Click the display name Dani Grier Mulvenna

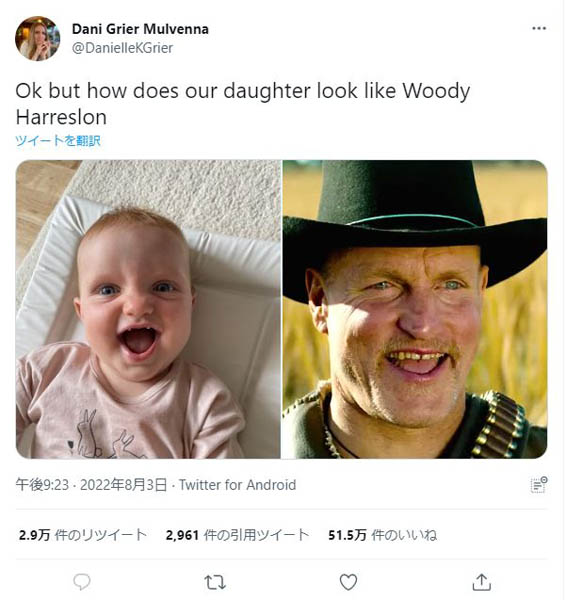140,29
